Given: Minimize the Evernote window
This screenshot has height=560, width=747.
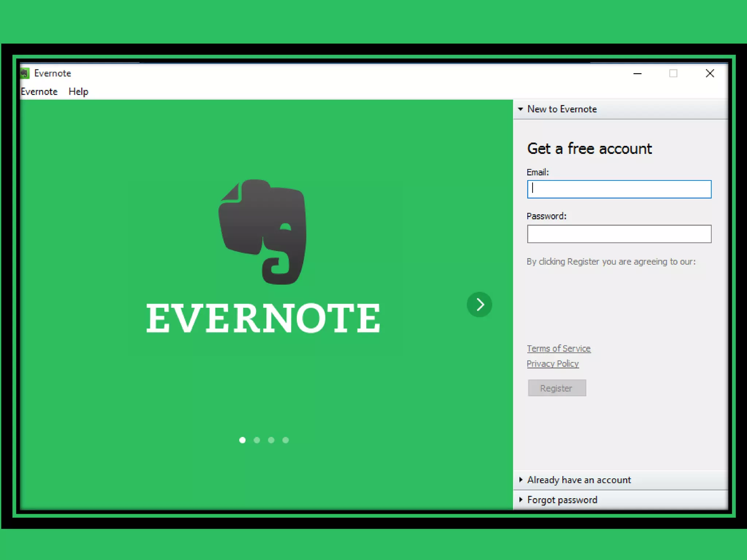Looking at the screenshot, I should [x=637, y=74].
